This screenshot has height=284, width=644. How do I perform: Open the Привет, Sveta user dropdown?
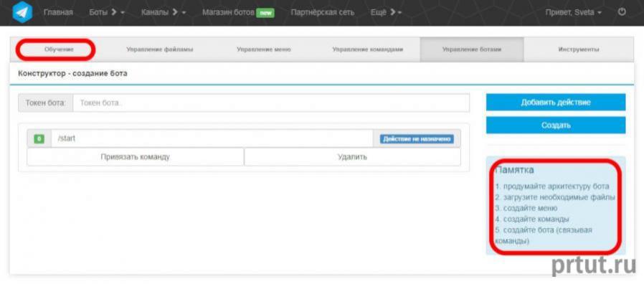[573, 12]
